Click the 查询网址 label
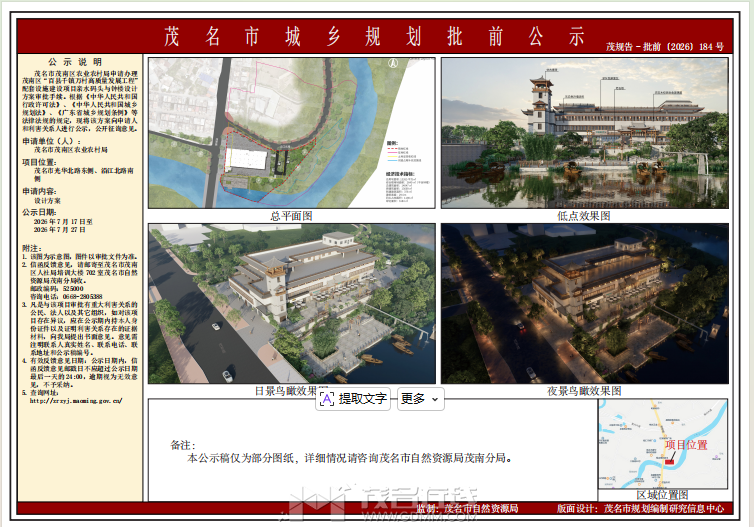 44,392
